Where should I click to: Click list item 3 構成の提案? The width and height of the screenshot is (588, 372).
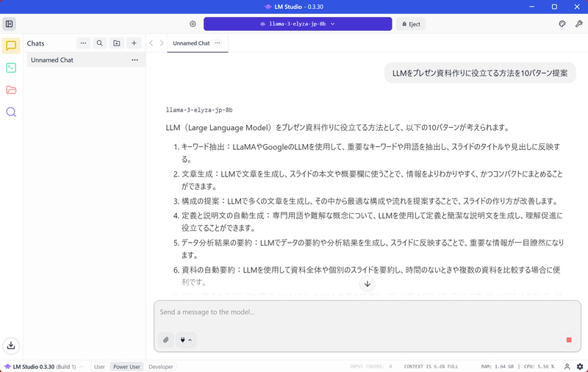click(365, 201)
